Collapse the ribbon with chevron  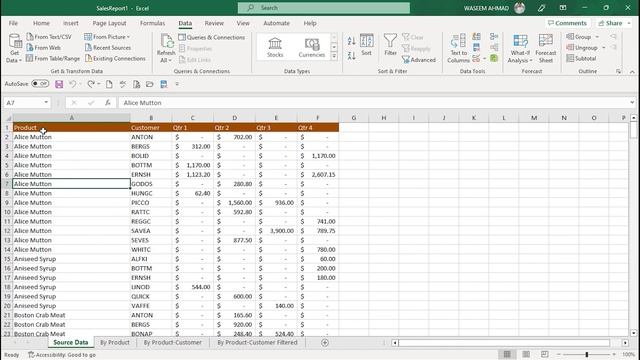click(x=632, y=71)
